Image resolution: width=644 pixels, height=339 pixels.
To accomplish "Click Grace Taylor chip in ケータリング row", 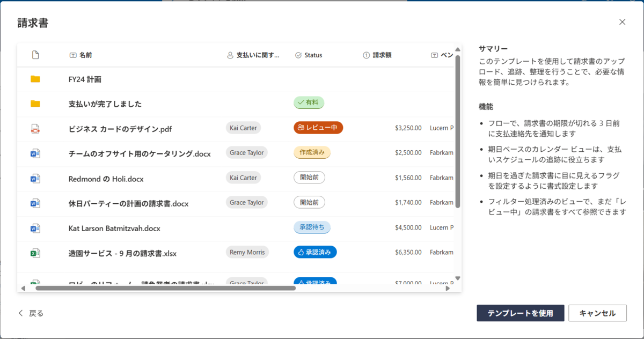I will pyautogui.click(x=247, y=153).
